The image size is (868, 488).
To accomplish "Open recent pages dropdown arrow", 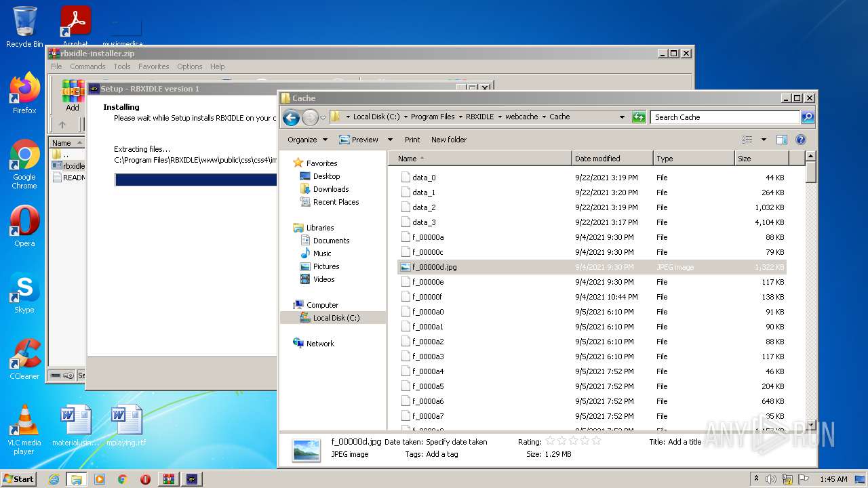I will [323, 117].
